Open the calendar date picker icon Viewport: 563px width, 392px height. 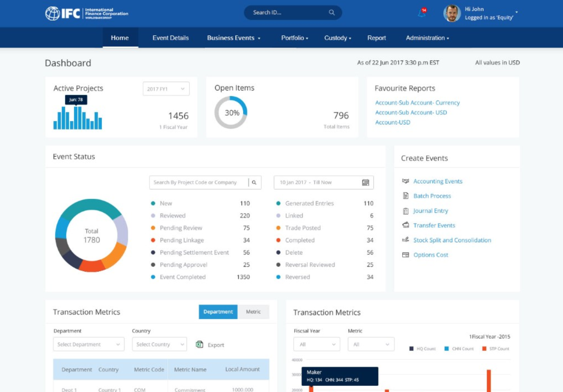pos(365,182)
